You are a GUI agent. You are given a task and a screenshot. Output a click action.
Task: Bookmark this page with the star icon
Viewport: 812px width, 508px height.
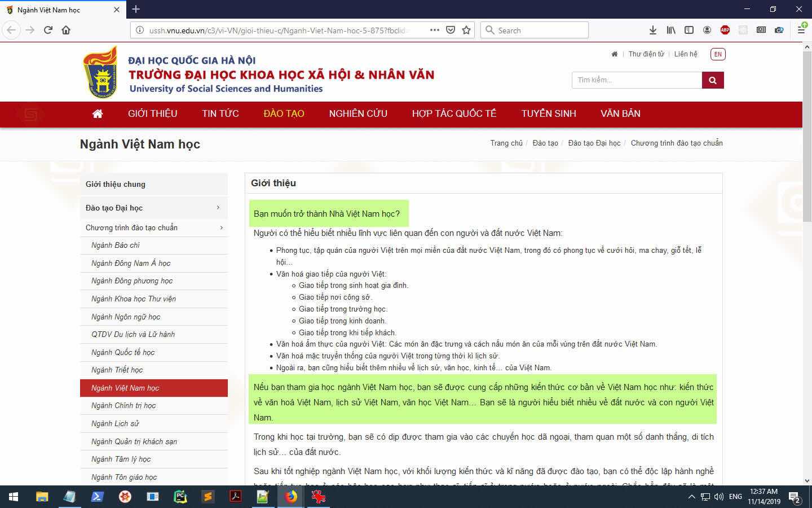[466, 30]
